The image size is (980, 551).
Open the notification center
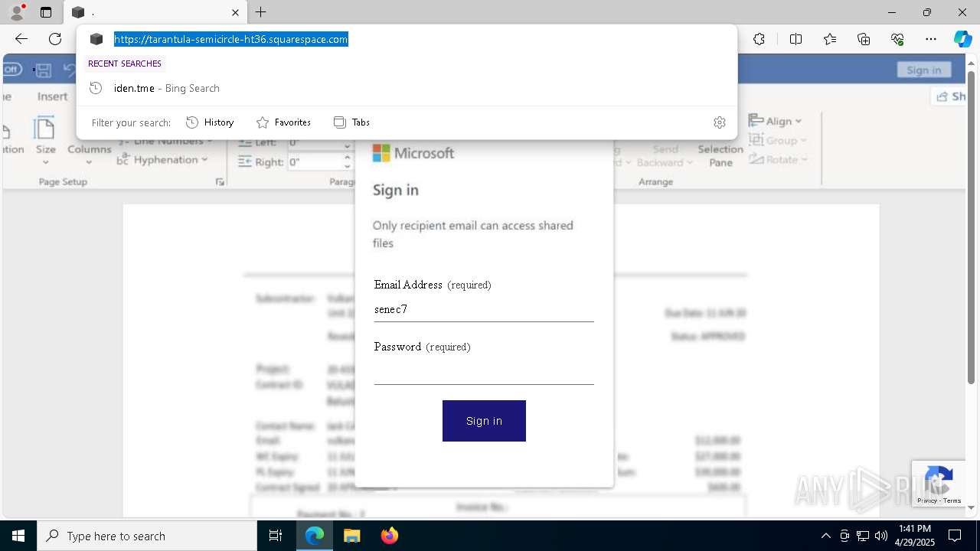click(x=955, y=536)
